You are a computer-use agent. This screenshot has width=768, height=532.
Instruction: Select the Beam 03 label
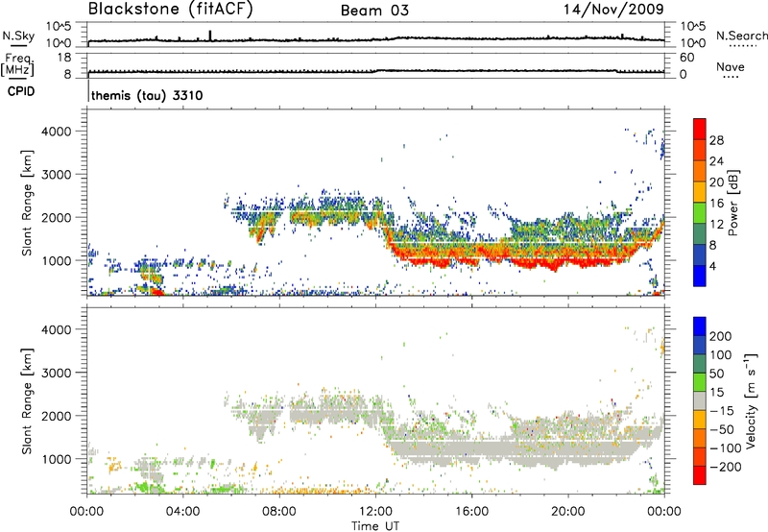(374, 11)
